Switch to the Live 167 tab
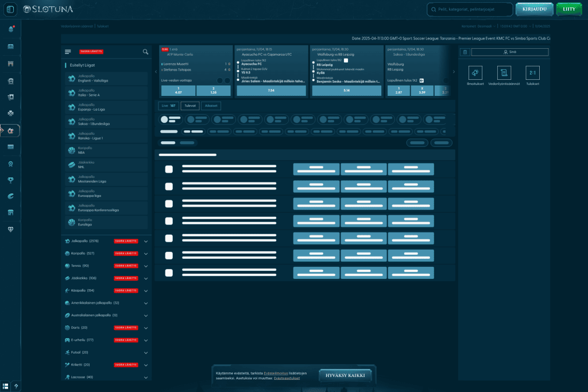 (168, 106)
